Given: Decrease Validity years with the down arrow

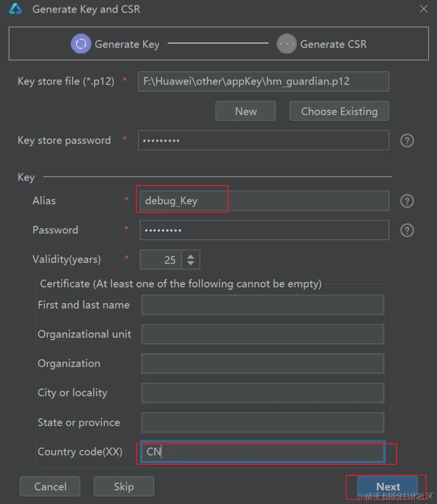Looking at the screenshot, I should click(190, 263).
